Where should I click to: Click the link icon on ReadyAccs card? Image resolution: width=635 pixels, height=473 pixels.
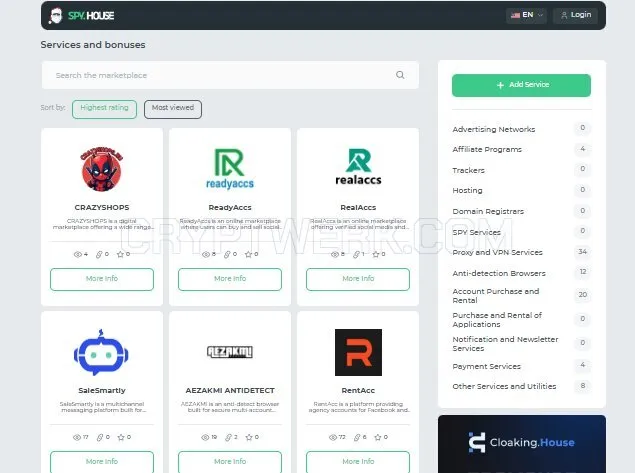pos(227,254)
